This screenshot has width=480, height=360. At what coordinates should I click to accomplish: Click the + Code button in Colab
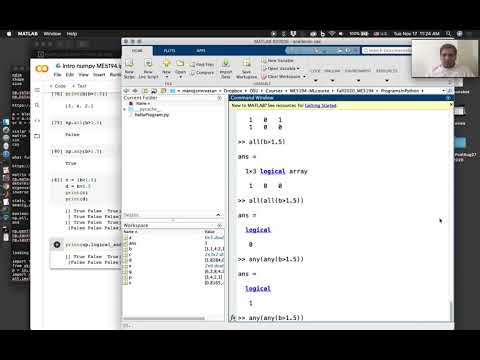pos(58,86)
